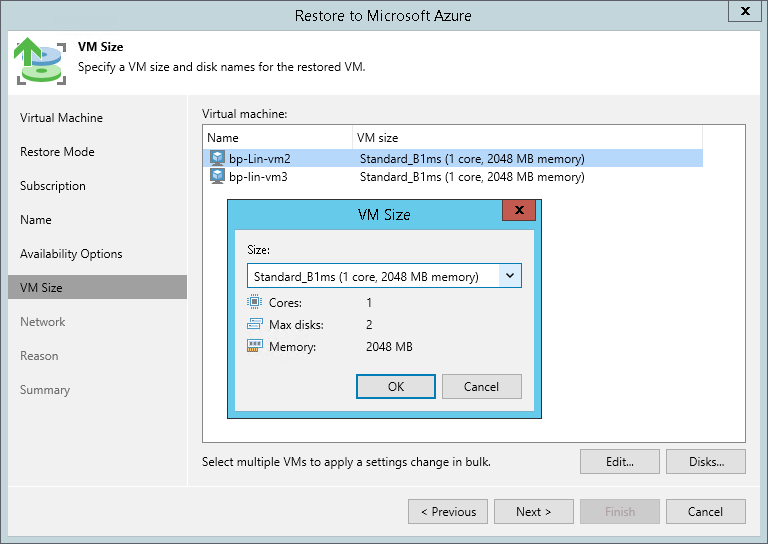This screenshot has width=768, height=544.
Task: Click the Memory module icon
Action: tap(254, 346)
